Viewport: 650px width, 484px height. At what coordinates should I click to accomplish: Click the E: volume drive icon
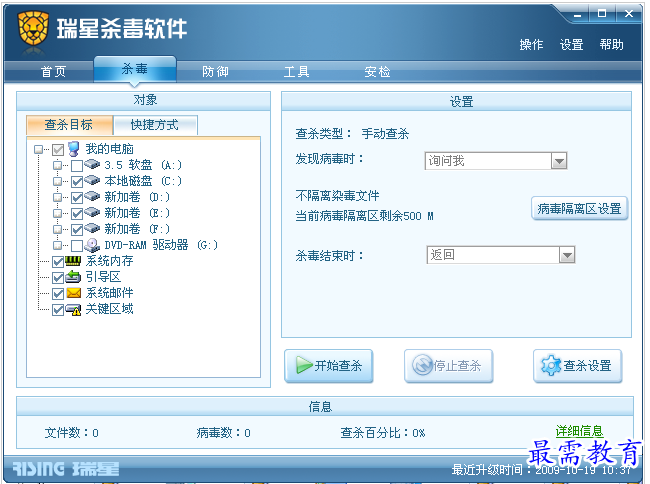[92, 213]
